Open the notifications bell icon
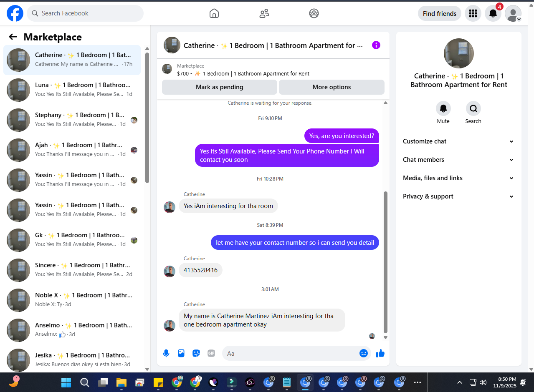The image size is (534, 392). click(493, 13)
